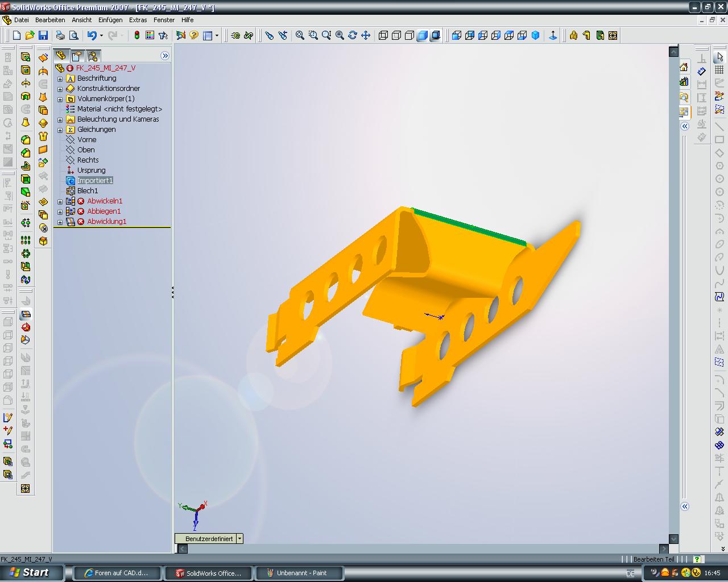Switch to Wireframe display mode
The width and height of the screenshot is (728, 582).
[383, 35]
